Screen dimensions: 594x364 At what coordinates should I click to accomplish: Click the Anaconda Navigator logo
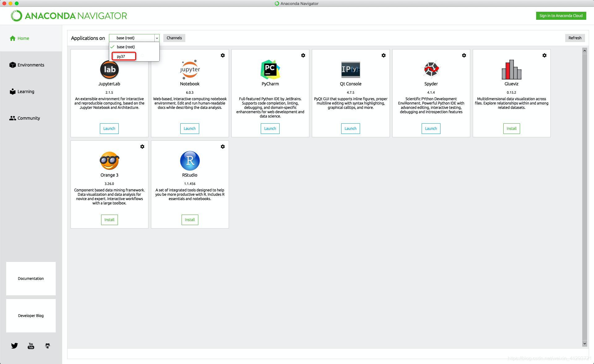click(x=69, y=16)
